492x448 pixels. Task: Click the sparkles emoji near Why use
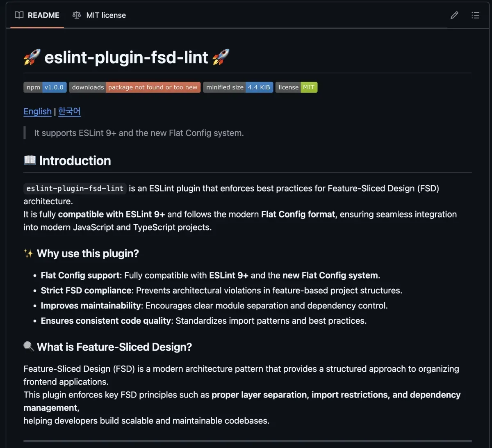(28, 254)
